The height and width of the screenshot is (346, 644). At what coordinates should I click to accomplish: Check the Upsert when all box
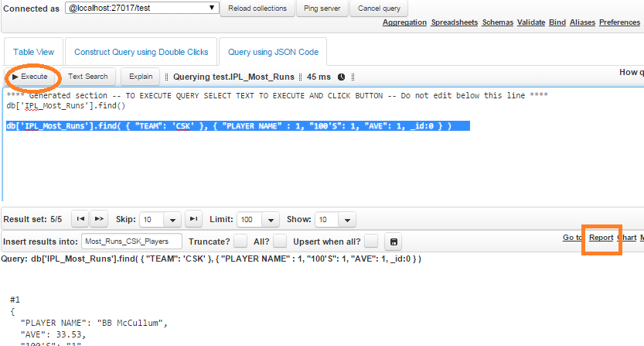pos(371,242)
